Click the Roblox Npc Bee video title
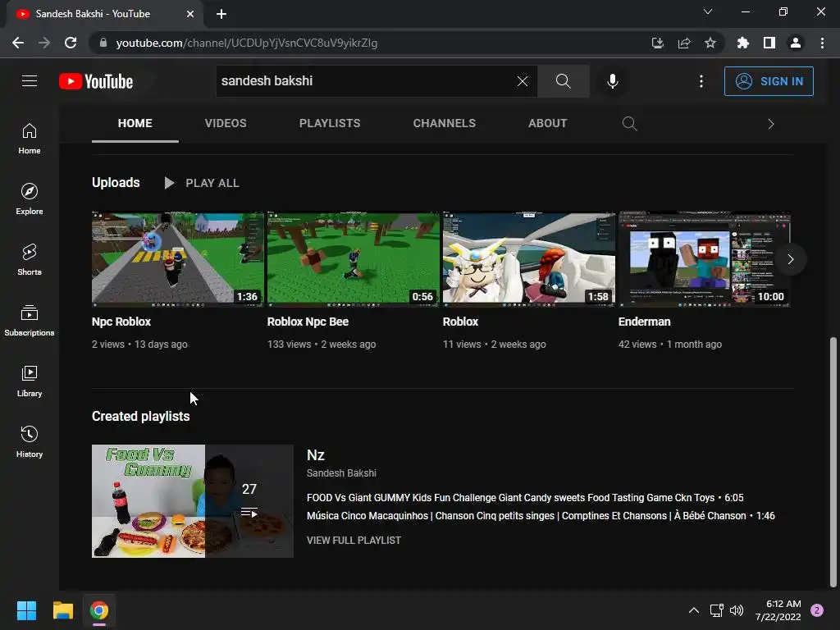Image resolution: width=840 pixels, height=630 pixels. click(308, 322)
